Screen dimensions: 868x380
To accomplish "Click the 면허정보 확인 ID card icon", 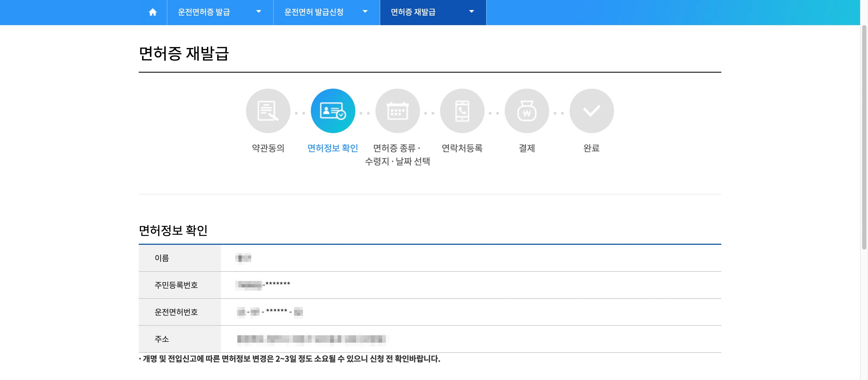I will (x=333, y=111).
